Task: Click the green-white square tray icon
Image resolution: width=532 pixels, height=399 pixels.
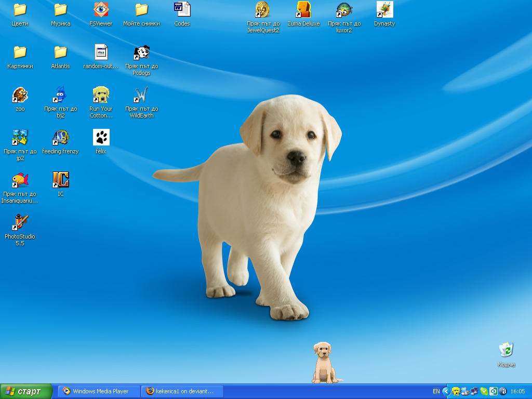Action: pos(494,392)
